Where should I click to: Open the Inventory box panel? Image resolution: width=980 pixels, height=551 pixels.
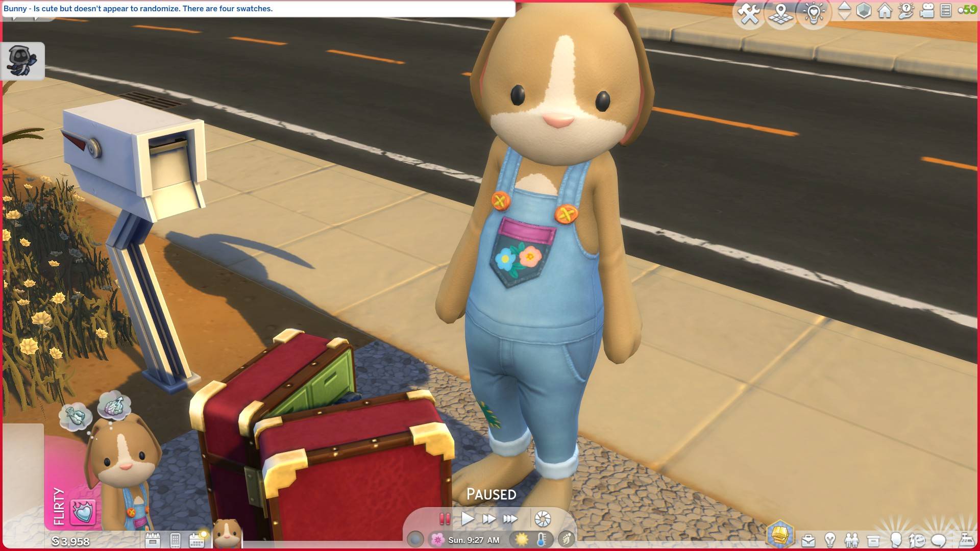pos(873,540)
